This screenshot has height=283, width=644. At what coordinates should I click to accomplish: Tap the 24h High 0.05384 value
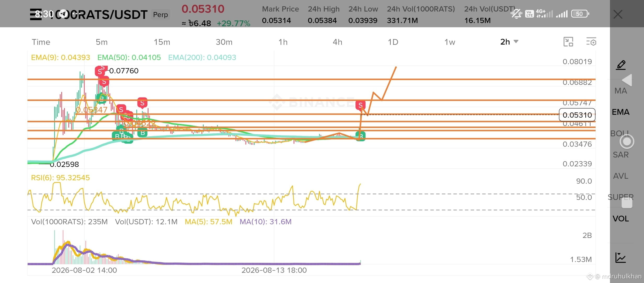[x=322, y=20]
